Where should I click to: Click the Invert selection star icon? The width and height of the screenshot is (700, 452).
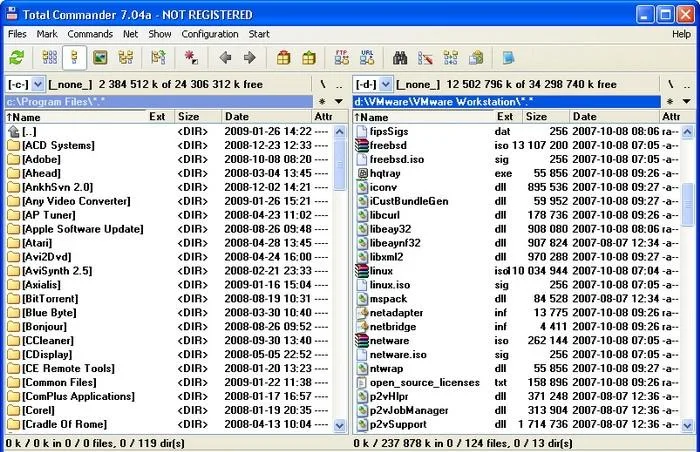click(191, 58)
